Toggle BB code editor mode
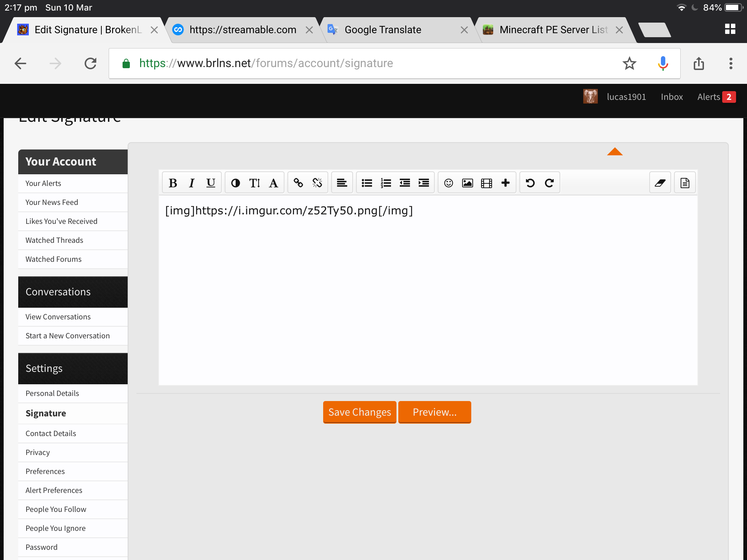This screenshot has width=747, height=560. tap(685, 183)
